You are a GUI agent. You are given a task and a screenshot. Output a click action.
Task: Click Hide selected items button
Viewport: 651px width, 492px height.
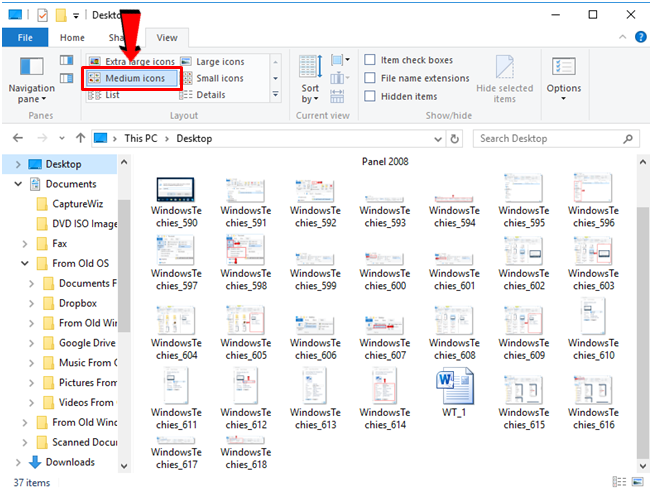click(504, 79)
